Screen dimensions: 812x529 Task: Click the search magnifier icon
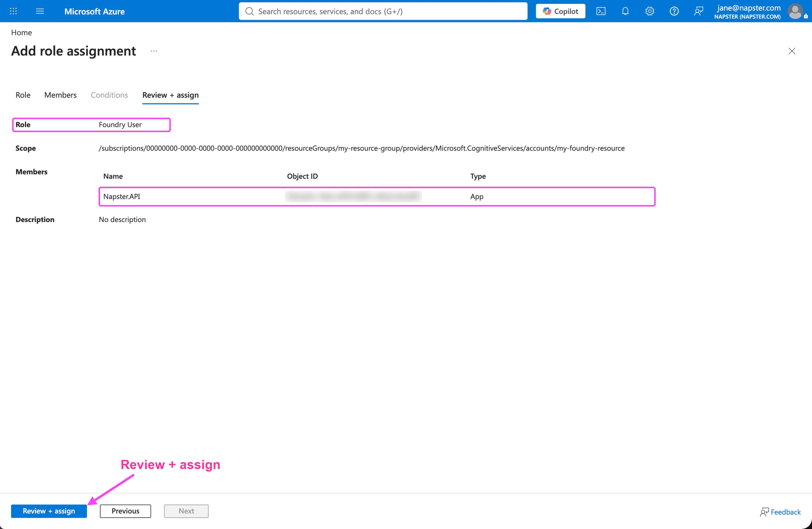pyautogui.click(x=249, y=11)
